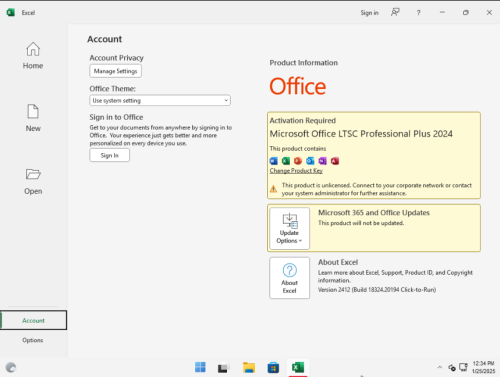
Task: Select the Open files page
Action: 33,181
